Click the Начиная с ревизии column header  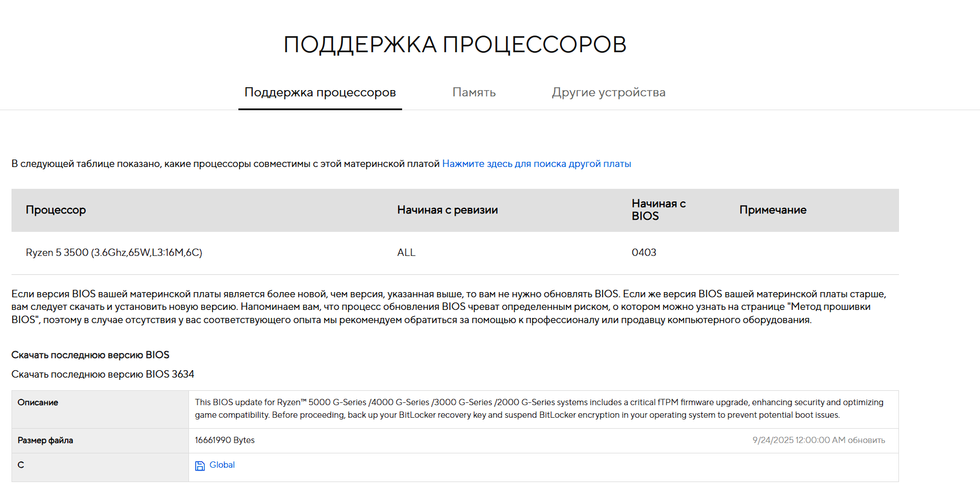point(447,210)
